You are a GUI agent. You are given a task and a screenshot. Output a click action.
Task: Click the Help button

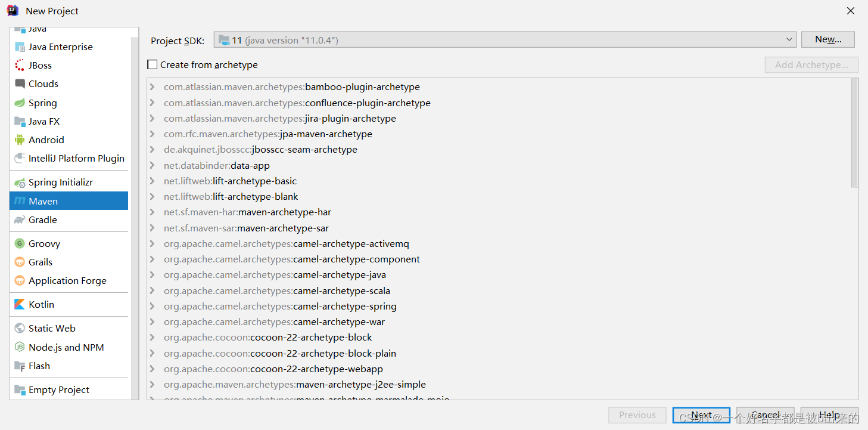tap(829, 415)
